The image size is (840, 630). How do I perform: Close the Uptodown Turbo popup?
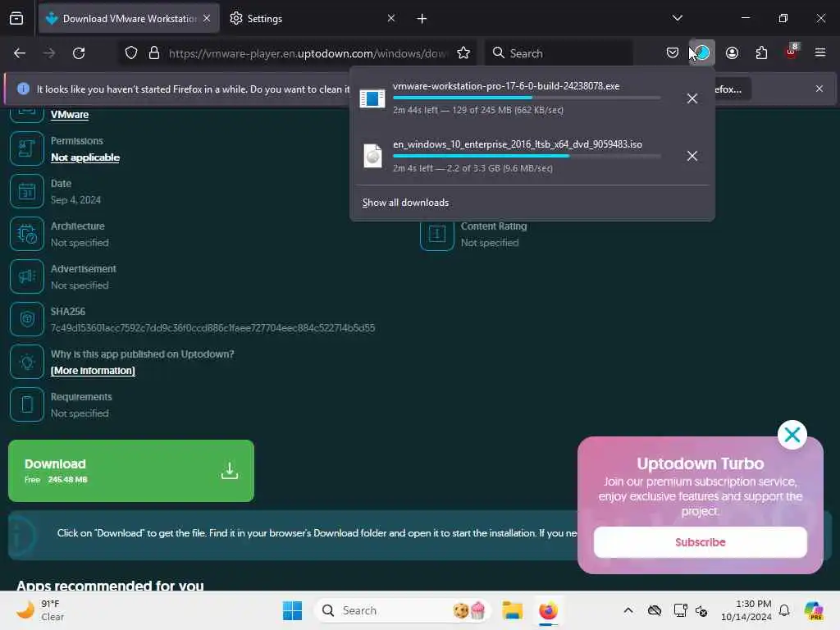(x=792, y=435)
